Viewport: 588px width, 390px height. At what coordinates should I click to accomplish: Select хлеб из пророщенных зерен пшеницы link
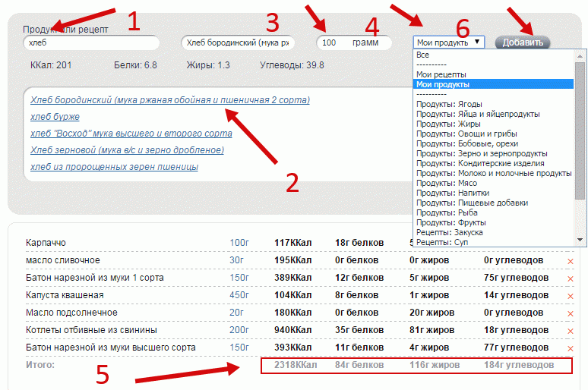click(114, 167)
